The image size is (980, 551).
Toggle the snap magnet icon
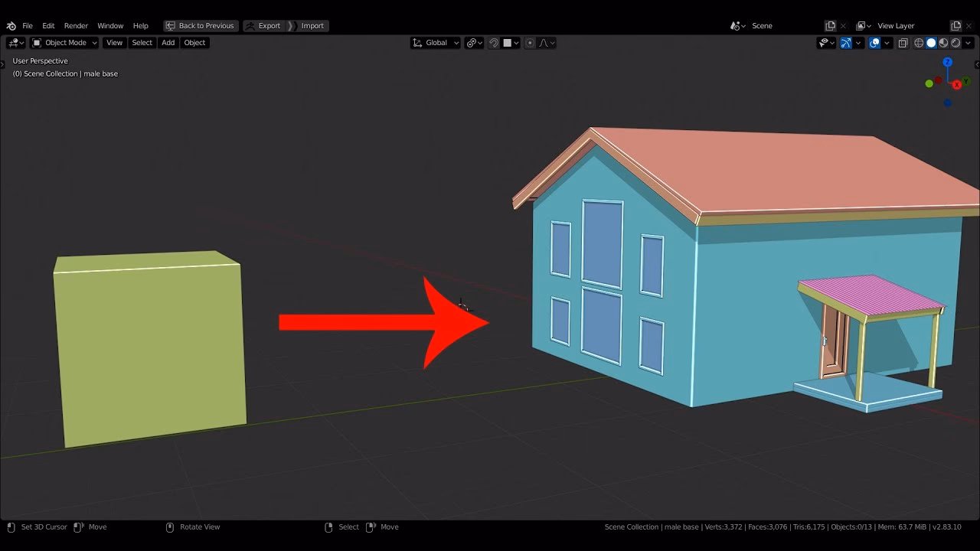pos(494,43)
